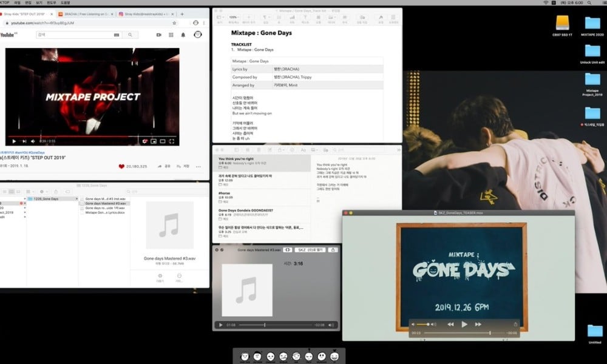Play the SKZ_GoneDays_TEASER.mov video

pyautogui.click(x=464, y=324)
